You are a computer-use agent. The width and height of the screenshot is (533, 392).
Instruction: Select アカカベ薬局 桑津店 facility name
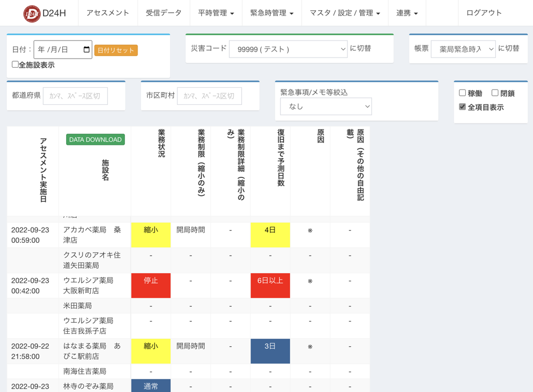pos(92,235)
